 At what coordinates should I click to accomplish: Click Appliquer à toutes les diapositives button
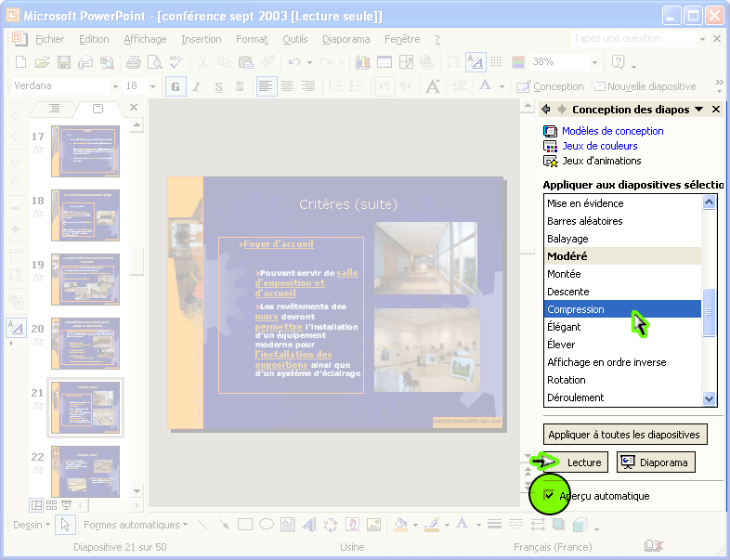[625, 434]
